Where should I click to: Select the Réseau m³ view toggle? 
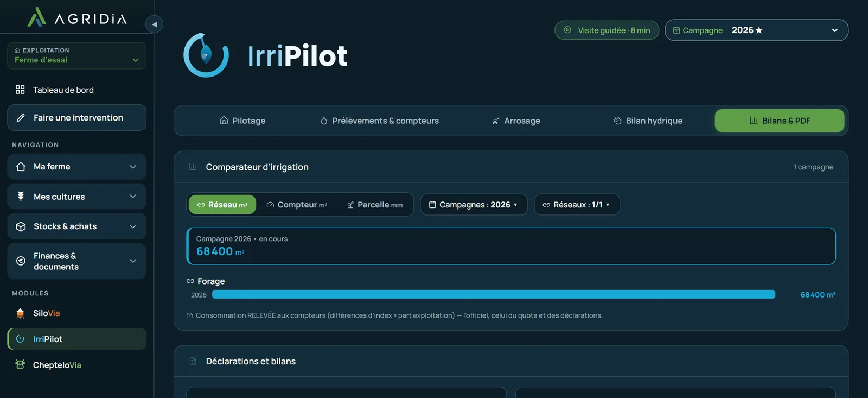point(222,205)
